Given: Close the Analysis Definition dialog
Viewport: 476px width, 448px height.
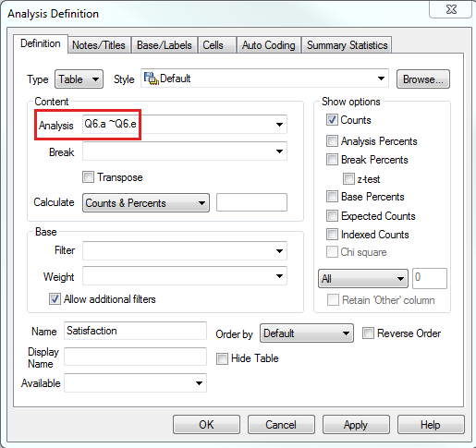Looking at the screenshot, I should [451, 9].
